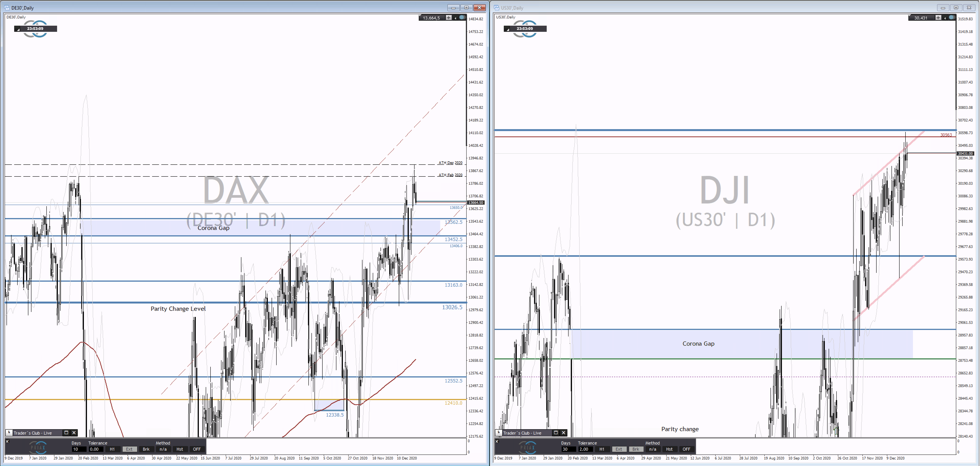The height and width of the screenshot is (466, 980).
Task: Click the 13406.0 small level label
Action: [x=456, y=246]
